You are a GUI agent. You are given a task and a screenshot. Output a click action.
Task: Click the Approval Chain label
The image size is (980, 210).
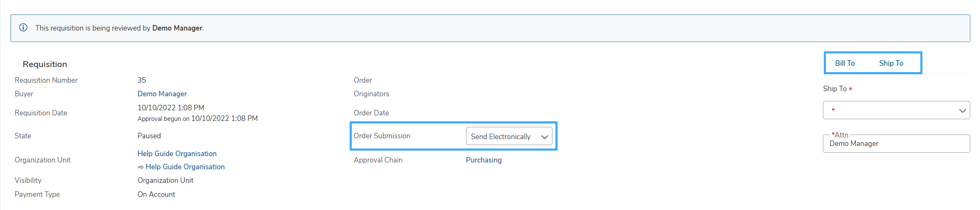pyautogui.click(x=378, y=160)
